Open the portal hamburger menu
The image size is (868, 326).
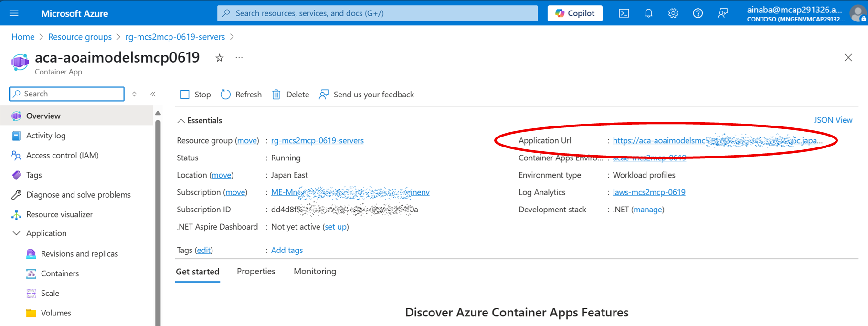14,13
